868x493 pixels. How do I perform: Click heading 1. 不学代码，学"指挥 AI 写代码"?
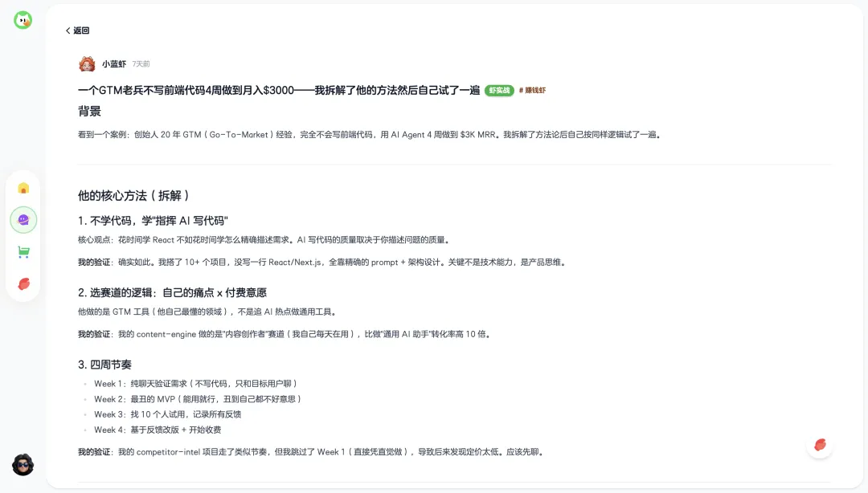153,221
